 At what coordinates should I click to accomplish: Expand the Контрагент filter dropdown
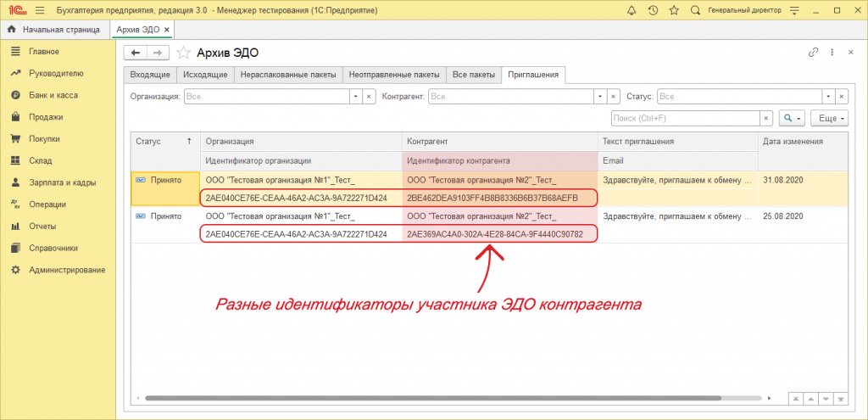(x=600, y=97)
